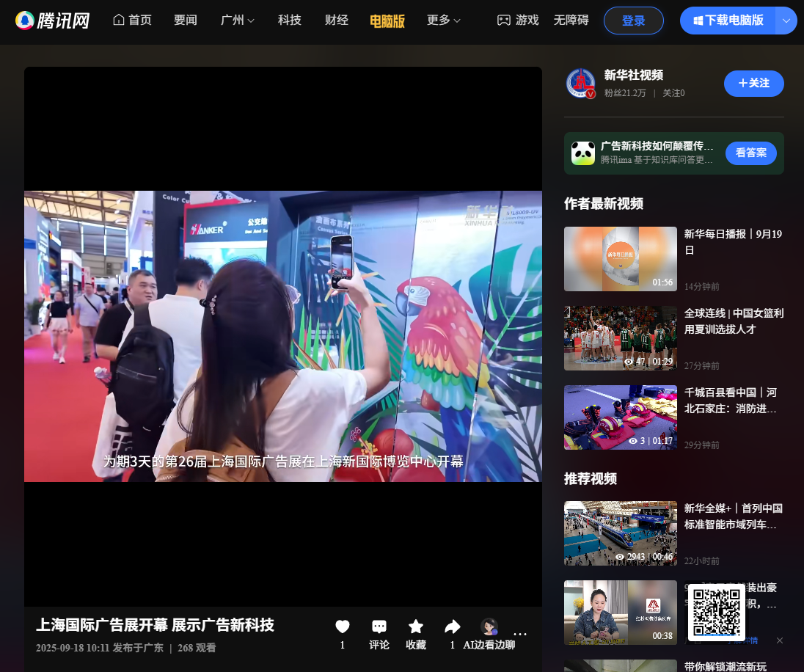Open 新华社视频 author name link

coord(633,75)
